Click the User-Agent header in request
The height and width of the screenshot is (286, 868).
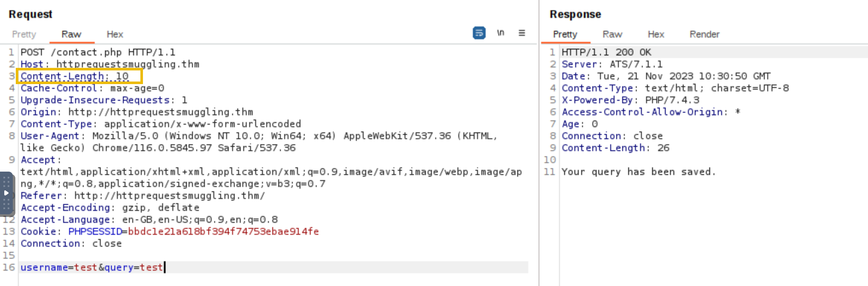50,136
